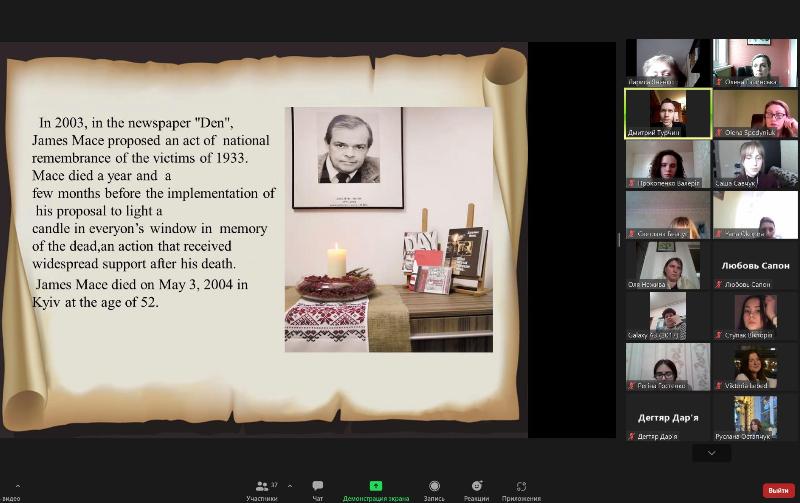Open the Participants (Учасники) panel
Image resolution: width=800 pixels, height=503 pixels.
pyautogui.click(x=262, y=487)
